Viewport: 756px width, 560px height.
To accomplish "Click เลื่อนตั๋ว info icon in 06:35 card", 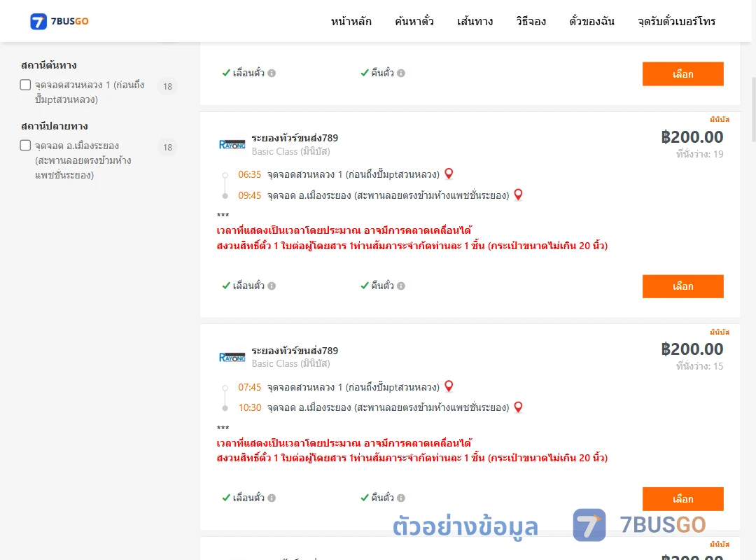I will tap(272, 286).
